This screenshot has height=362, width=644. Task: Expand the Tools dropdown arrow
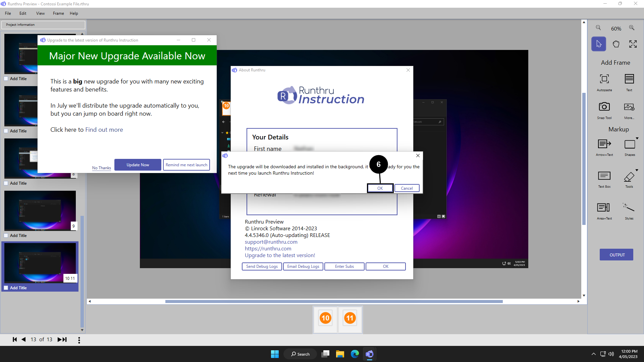637,170
